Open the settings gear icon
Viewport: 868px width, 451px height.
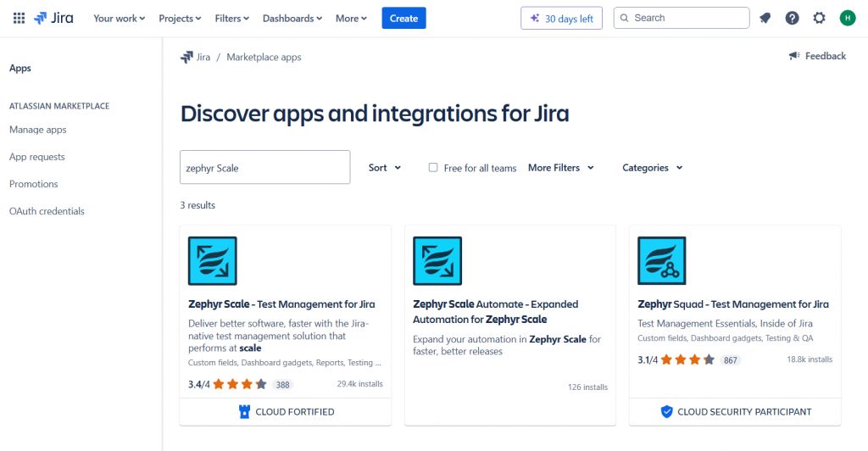coord(820,19)
